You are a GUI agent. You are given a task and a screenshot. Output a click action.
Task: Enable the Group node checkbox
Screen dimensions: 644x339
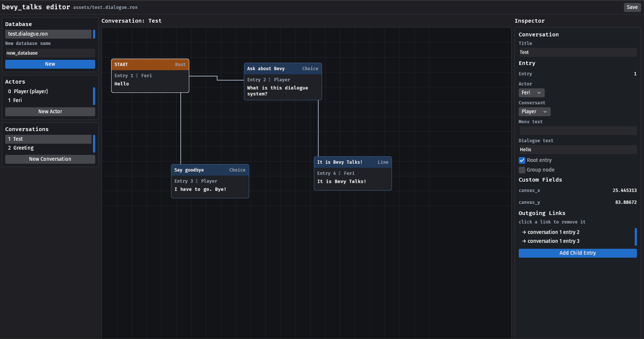pos(522,170)
